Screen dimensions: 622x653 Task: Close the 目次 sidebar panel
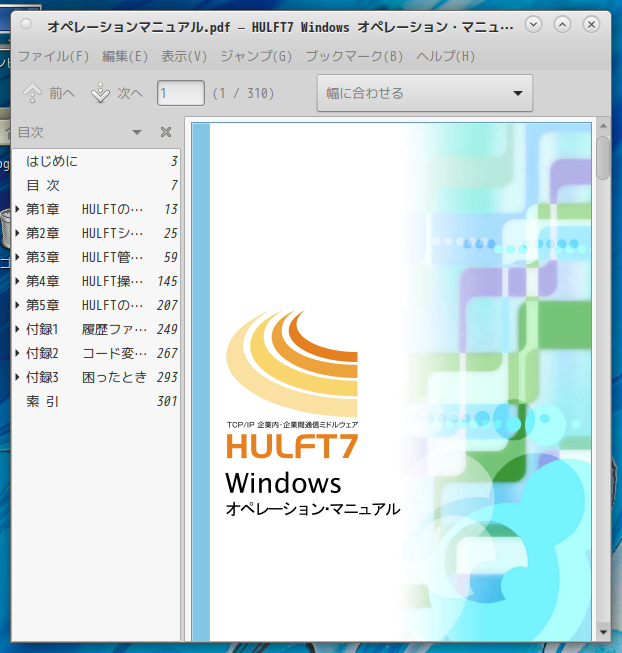(166, 132)
